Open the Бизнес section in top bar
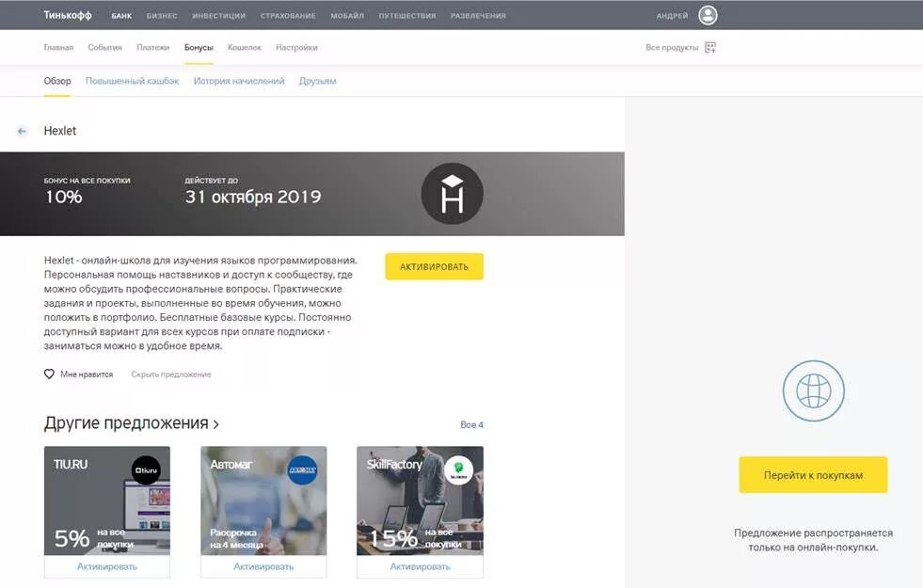Image resolution: width=923 pixels, height=588 pixels. click(x=162, y=16)
